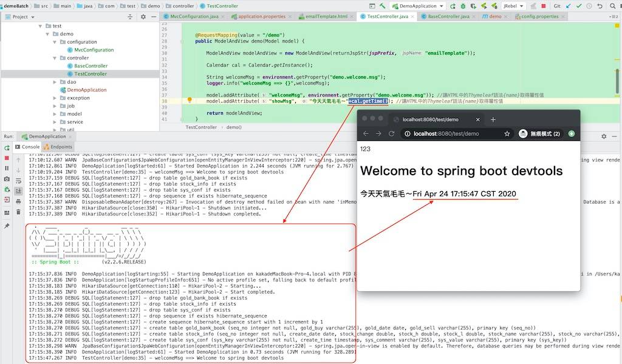This screenshot has width=622, height=364.
Task: Toggle soft-wrap in console
Action: pyautogui.click(x=18, y=181)
